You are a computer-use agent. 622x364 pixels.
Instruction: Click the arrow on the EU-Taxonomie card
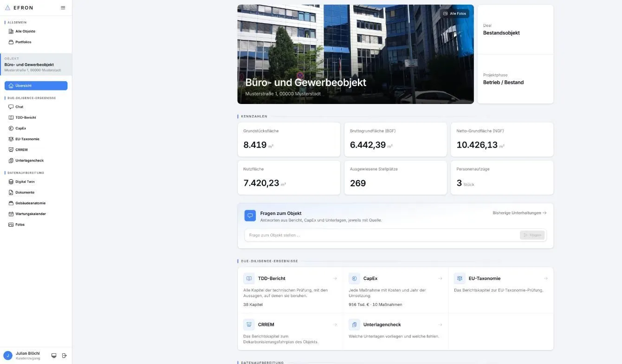545,279
